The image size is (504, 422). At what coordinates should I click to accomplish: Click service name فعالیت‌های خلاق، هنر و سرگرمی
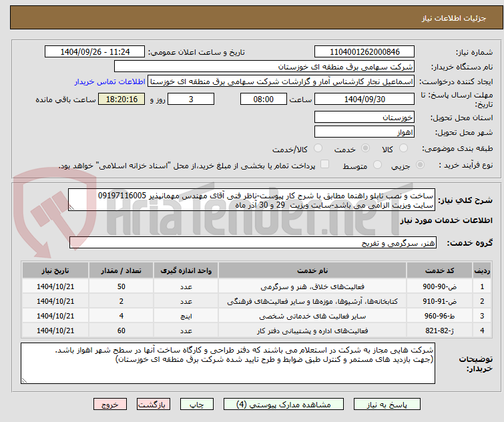[x=312, y=286]
